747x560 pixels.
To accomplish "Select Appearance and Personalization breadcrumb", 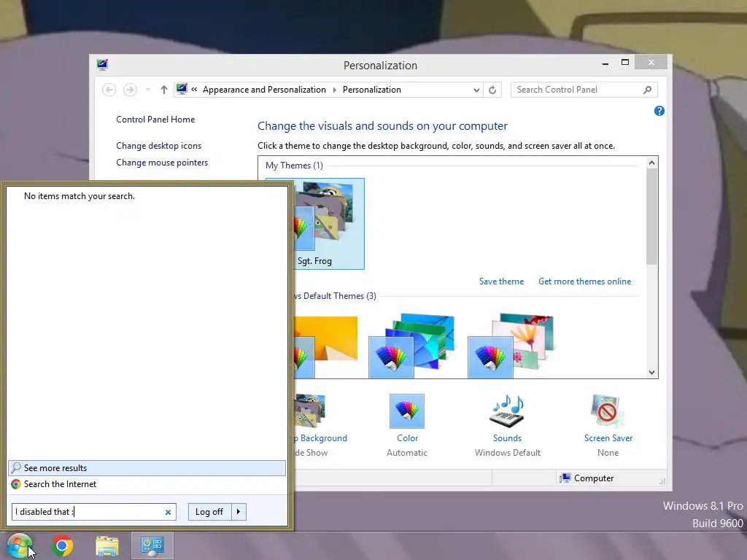I will pyautogui.click(x=264, y=90).
